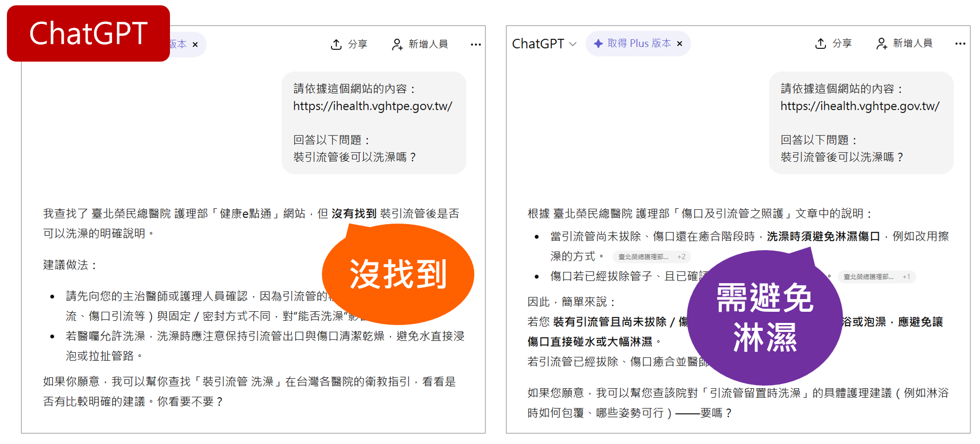The image size is (980, 444).
Task: Click the sparkle icon on 取得 Plus 版本
Action: 598,44
